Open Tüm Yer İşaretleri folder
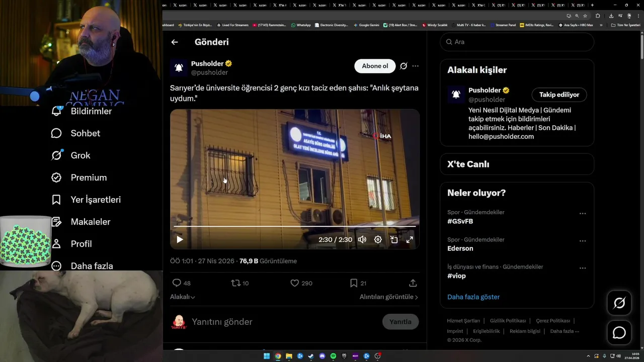The height and width of the screenshot is (362, 644). [x=625, y=25]
